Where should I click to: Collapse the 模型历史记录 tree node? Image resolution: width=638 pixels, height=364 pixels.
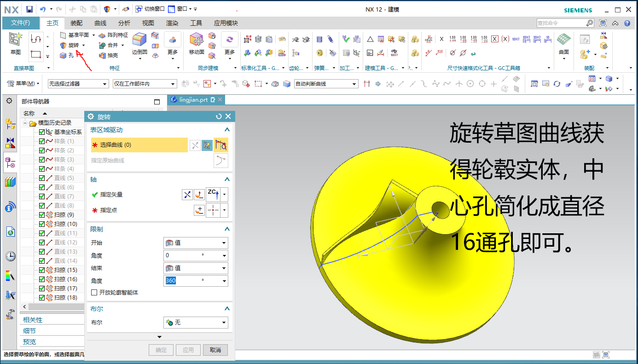(26, 123)
